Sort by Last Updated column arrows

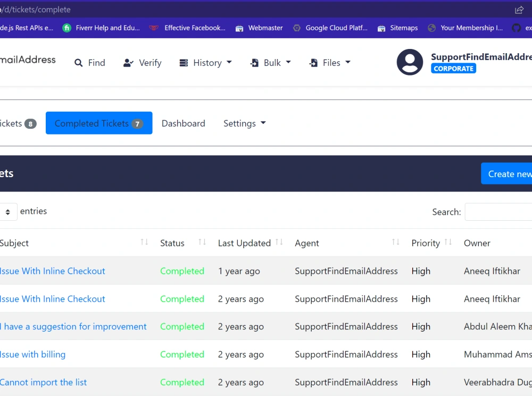(279, 242)
